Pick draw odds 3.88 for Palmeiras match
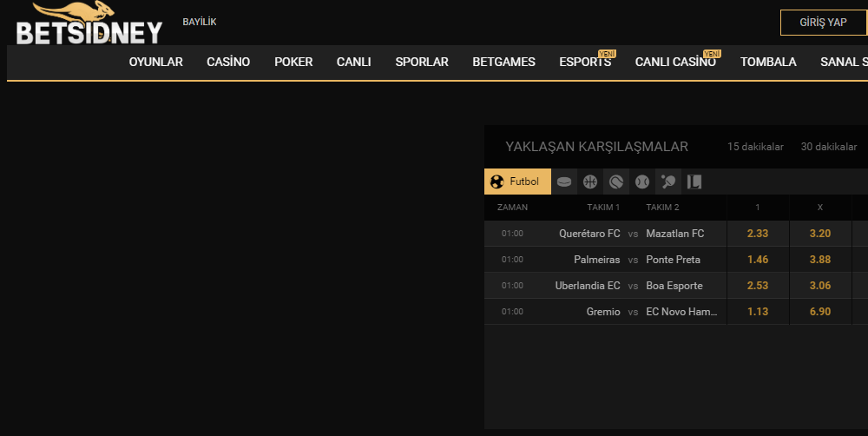This screenshot has height=436, width=868. click(820, 260)
